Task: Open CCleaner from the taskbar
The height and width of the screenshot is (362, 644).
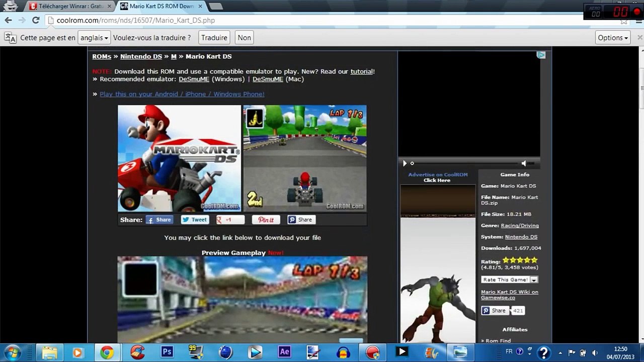Action: (x=137, y=352)
